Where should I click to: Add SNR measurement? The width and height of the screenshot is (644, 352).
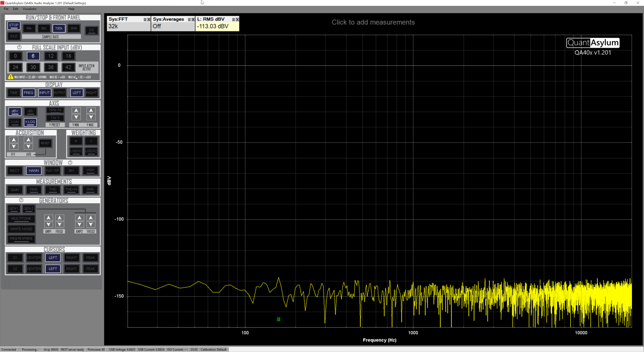[90, 190]
